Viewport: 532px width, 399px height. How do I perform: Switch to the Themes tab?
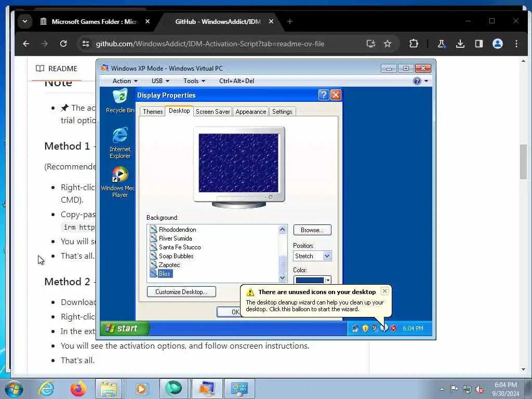pos(153,112)
